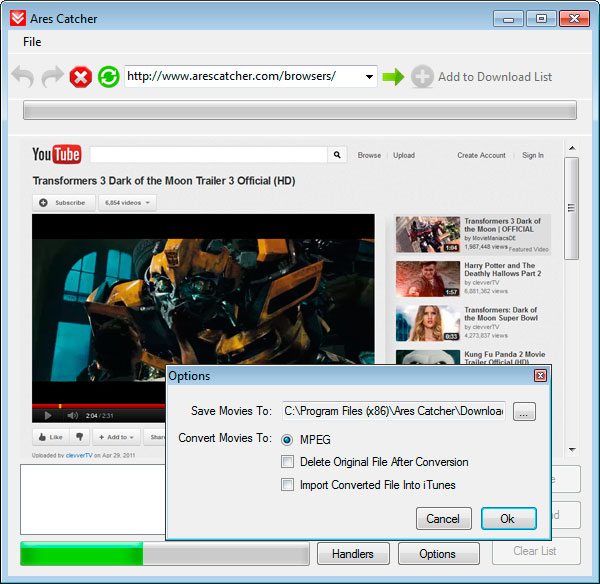Open the File menu
600x584 pixels.
32,42
